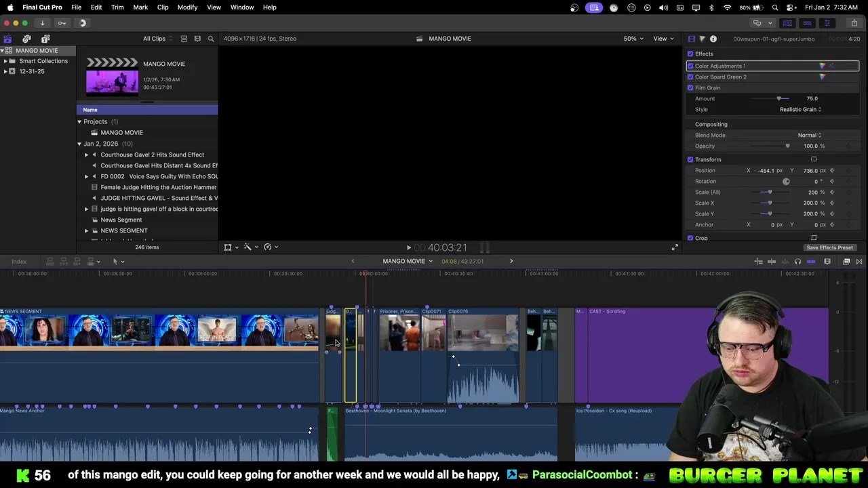Open the Mark menu
Screen dimensions: 868x488
(x=140, y=7)
